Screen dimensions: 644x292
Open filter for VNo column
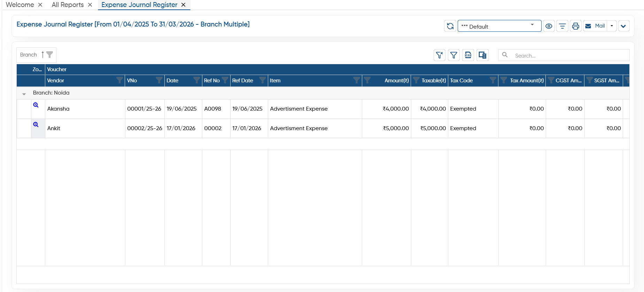point(159,81)
